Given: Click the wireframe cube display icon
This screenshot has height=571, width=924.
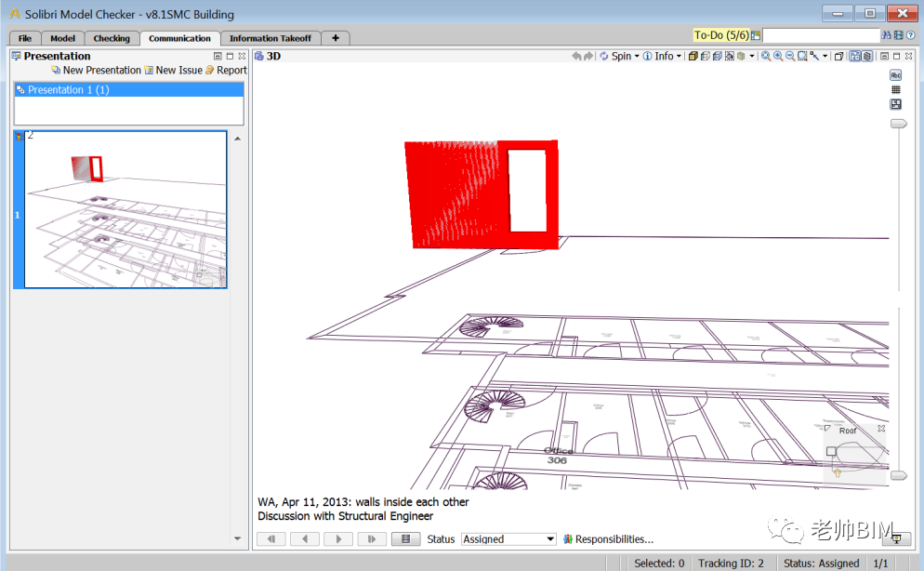Looking at the screenshot, I should pyautogui.click(x=705, y=56).
